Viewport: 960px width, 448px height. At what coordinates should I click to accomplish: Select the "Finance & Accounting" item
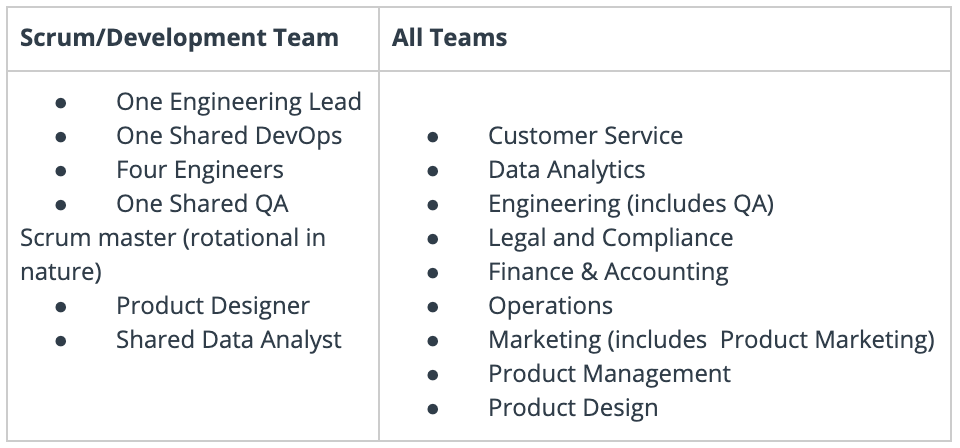coord(608,272)
